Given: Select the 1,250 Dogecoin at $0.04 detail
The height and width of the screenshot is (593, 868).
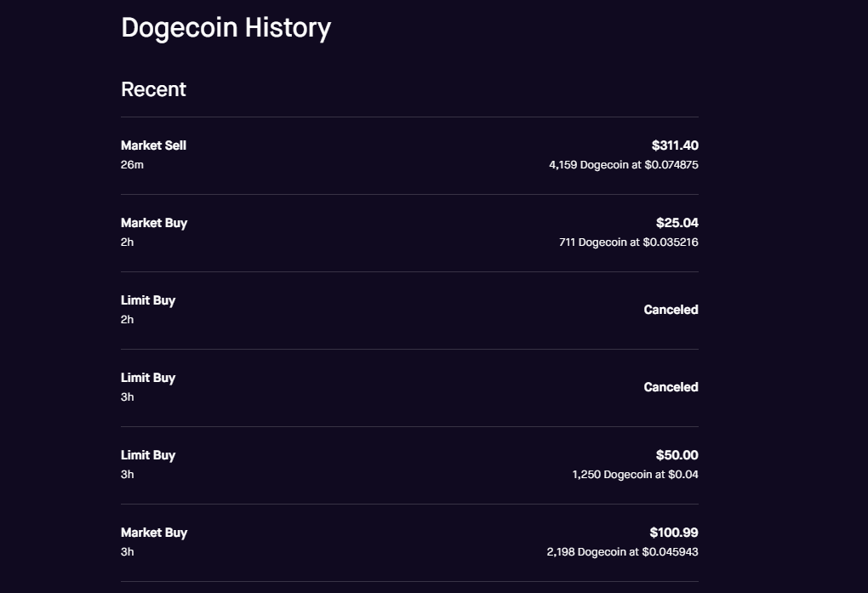Looking at the screenshot, I should coord(635,475).
